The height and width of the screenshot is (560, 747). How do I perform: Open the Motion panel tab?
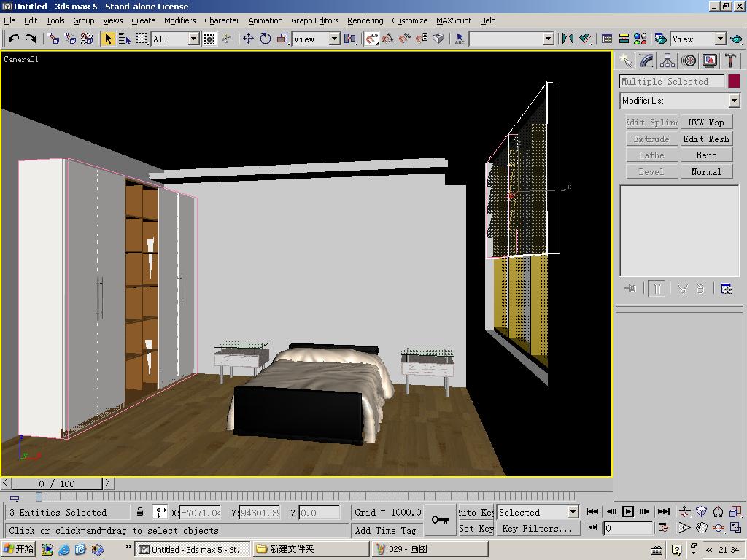point(689,61)
